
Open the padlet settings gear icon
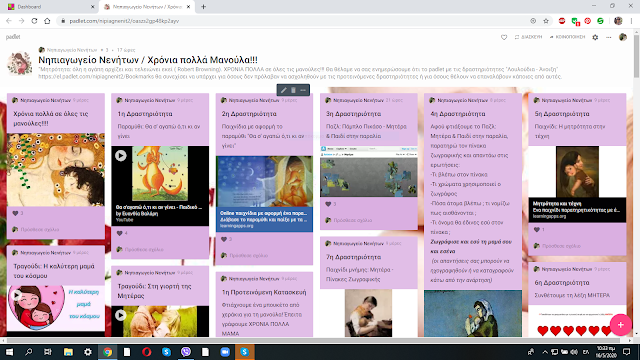click(595, 37)
